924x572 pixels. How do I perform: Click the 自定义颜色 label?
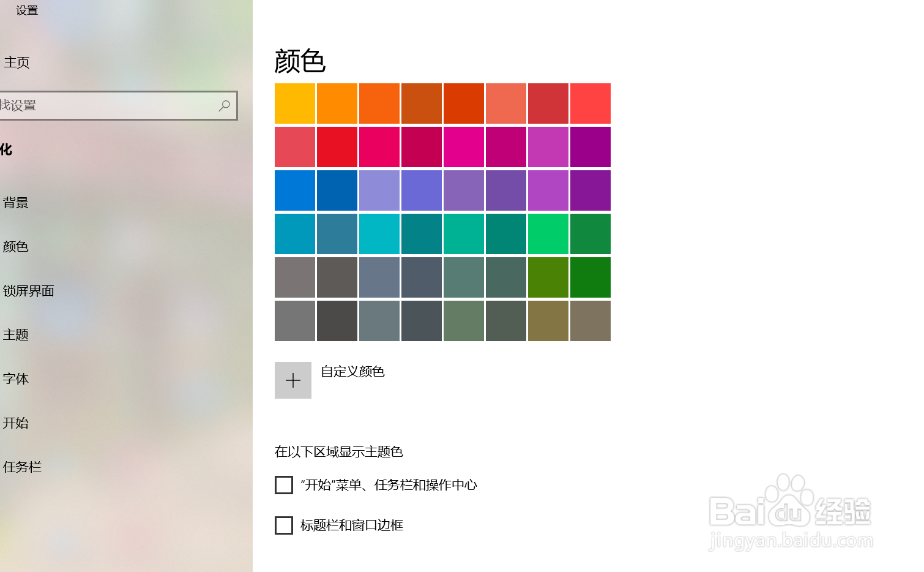[x=352, y=372]
